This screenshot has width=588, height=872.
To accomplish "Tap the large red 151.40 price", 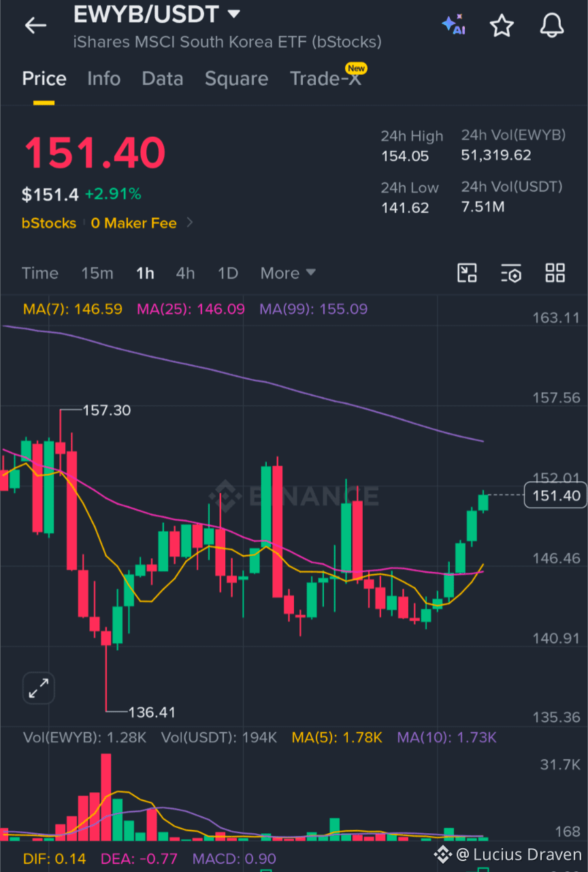I will (95, 152).
